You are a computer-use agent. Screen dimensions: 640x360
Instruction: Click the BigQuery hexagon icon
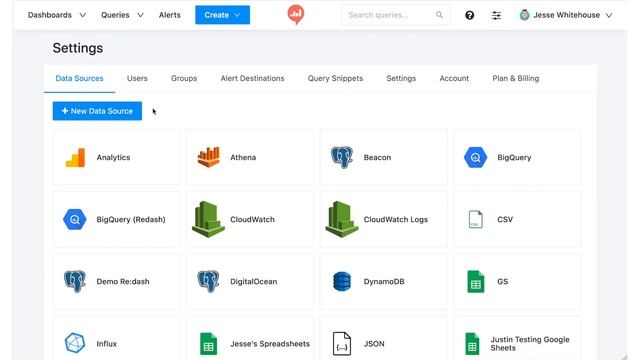(x=476, y=158)
